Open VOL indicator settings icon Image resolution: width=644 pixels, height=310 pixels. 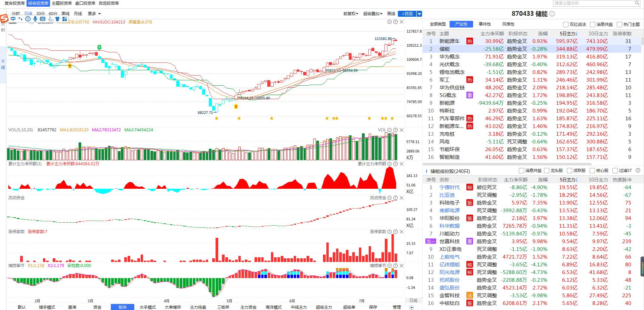pyautogui.click(x=389, y=130)
